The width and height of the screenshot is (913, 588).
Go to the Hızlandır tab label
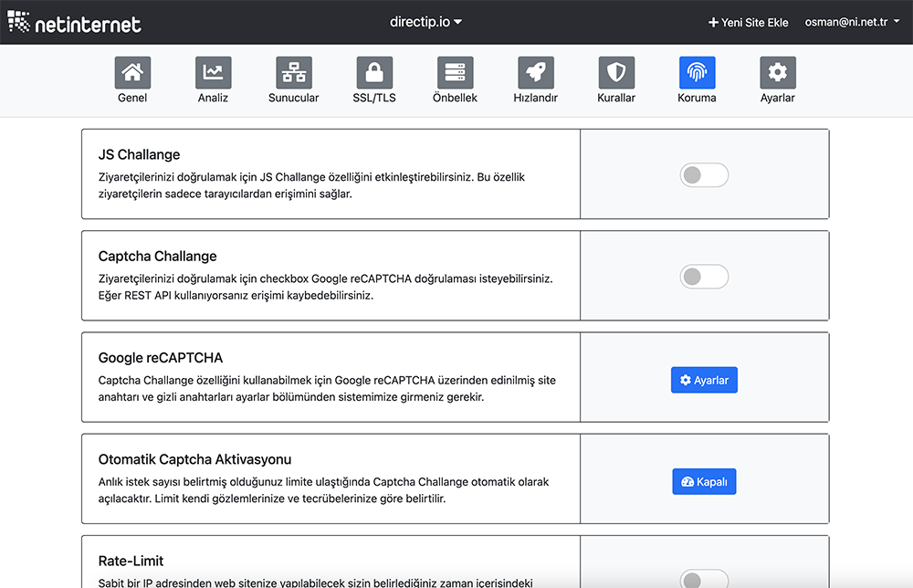(536, 98)
